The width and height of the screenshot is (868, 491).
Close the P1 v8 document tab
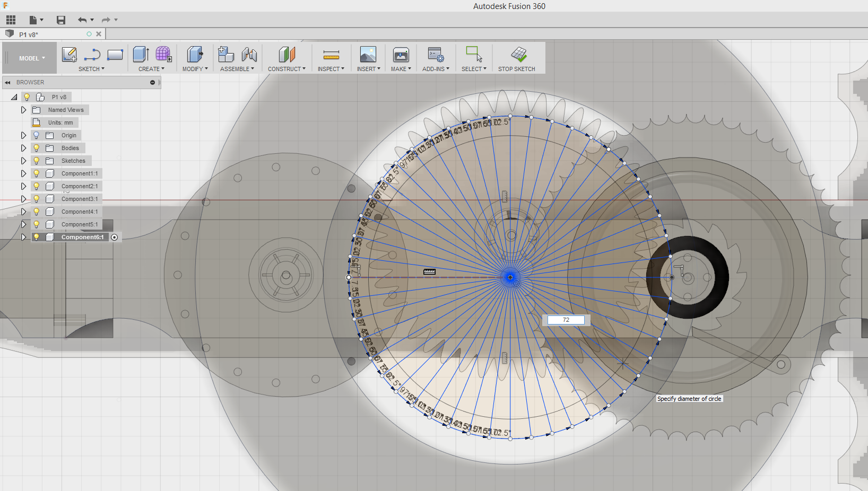point(99,34)
